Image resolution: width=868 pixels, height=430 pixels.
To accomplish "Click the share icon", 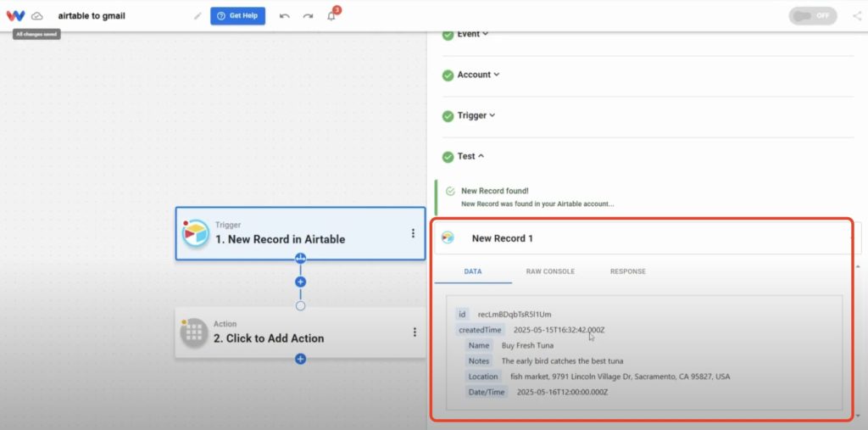I will [x=857, y=16].
